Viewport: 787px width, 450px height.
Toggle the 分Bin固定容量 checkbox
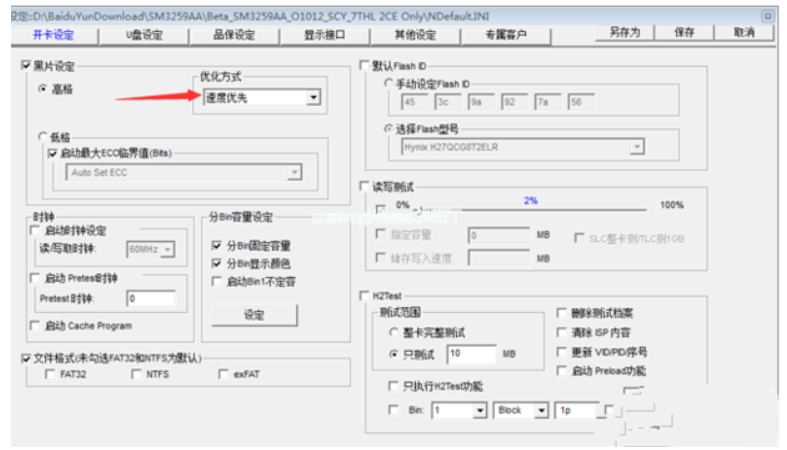tap(218, 246)
